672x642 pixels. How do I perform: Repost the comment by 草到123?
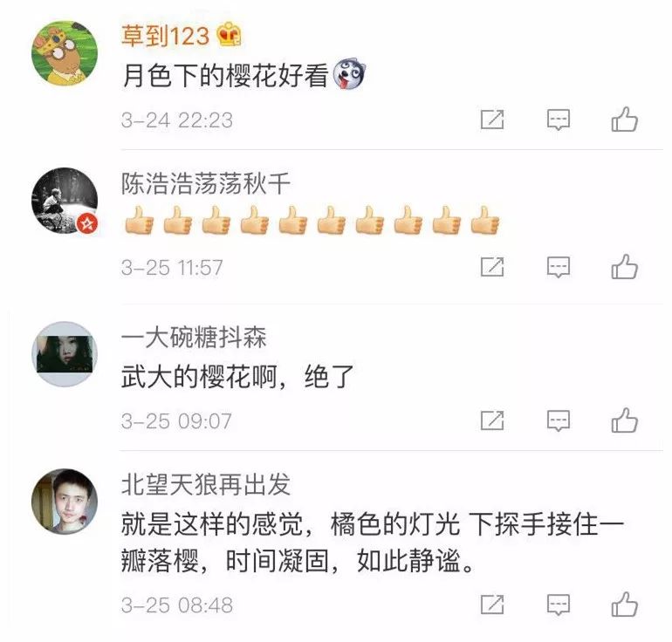pos(492,120)
